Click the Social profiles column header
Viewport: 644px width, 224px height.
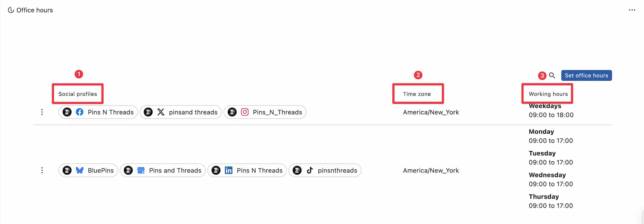78,94
